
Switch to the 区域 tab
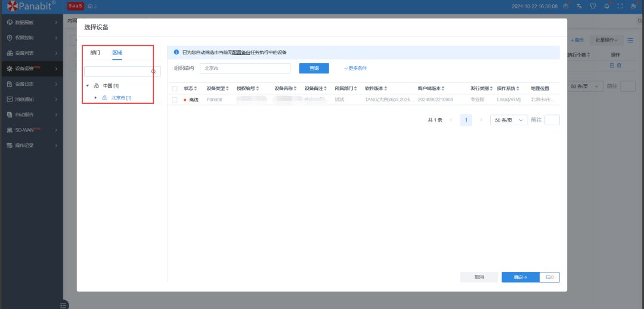click(117, 52)
